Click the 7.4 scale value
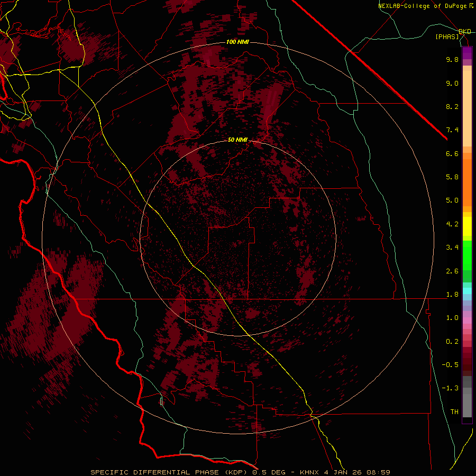This screenshot has height=476, width=476. click(x=452, y=130)
